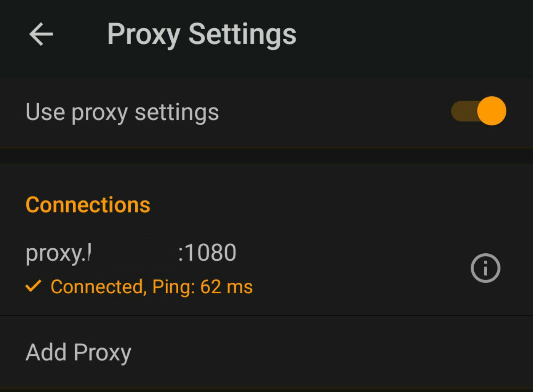Open proxy details via the info icon

(x=485, y=268)
